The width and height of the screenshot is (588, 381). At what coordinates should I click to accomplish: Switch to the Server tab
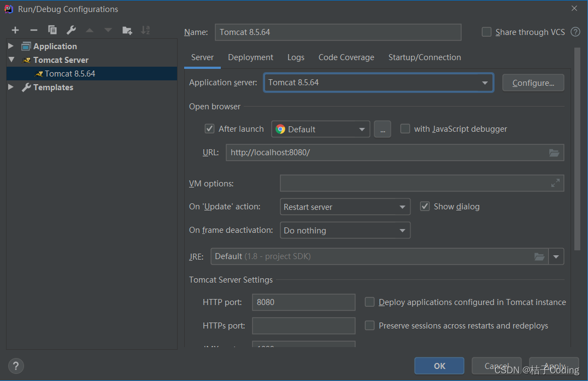pos(203,57)
